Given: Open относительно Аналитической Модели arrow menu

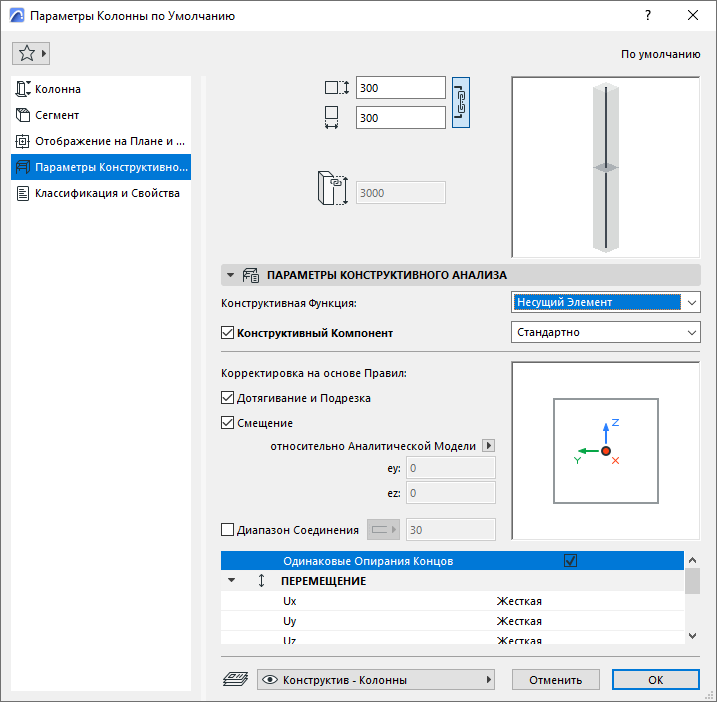Looking at the screenshot, I should coord(489,445).
